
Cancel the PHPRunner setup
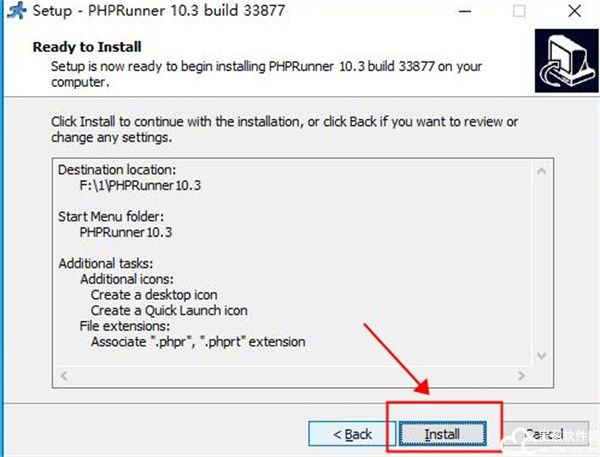coord(545,434)
